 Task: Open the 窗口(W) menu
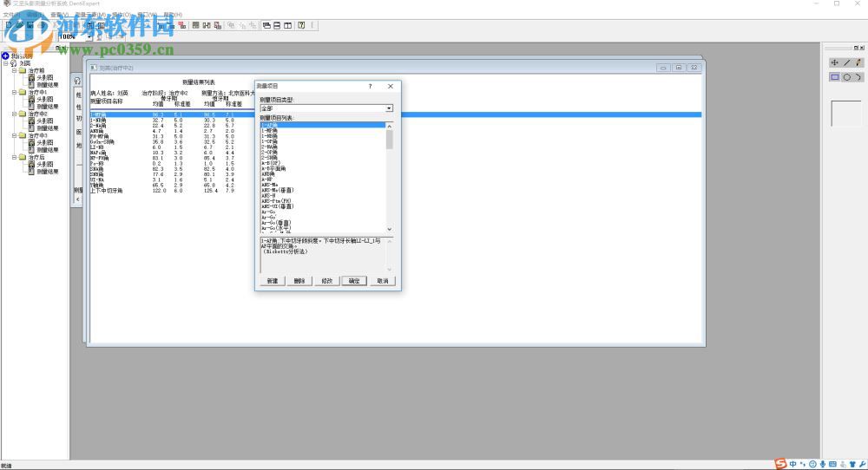pyautogui.click(x=148, y=15)
